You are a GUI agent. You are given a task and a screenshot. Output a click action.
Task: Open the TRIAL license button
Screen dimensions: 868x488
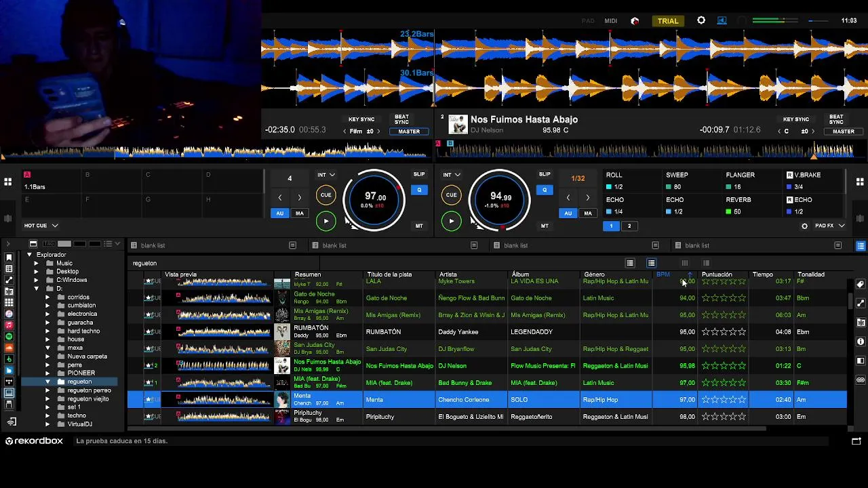(x=668, y=21)
